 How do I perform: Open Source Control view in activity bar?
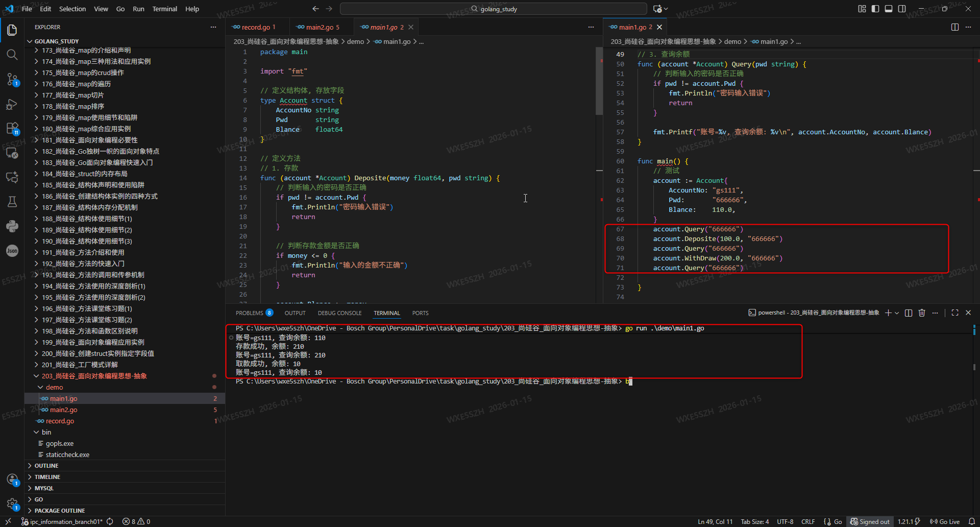[x=12, y=79]
